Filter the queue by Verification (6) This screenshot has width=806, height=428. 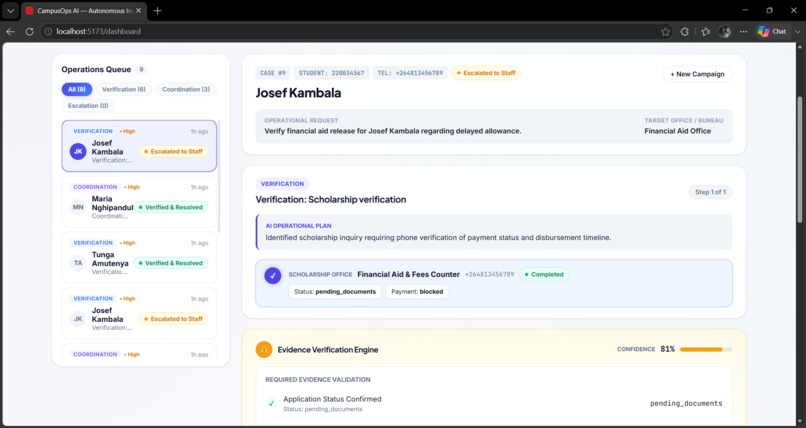coord(124,89)
